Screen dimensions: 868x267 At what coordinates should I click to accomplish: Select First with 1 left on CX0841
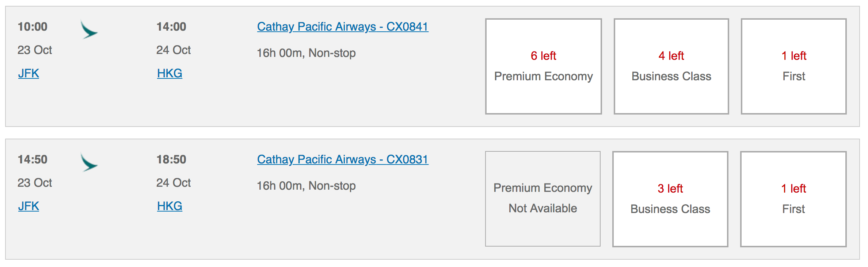click(x=794, y=66)
